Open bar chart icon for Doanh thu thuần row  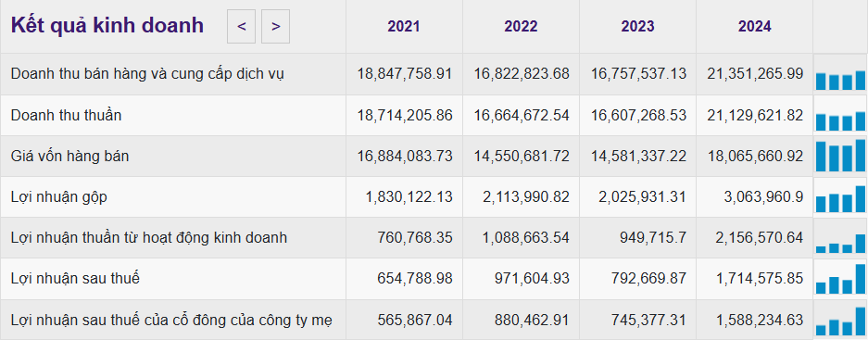point(840,116)
